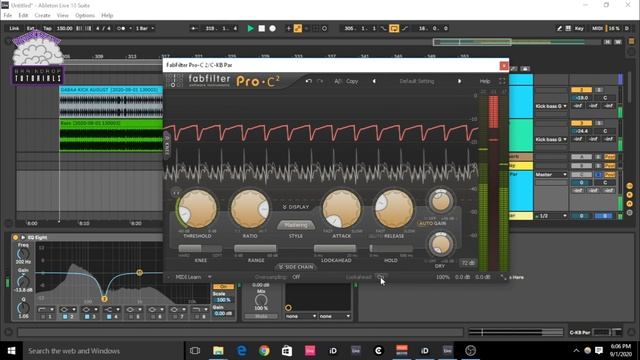Open the Create menu
The image size is (640, 360).
(42, 15)
